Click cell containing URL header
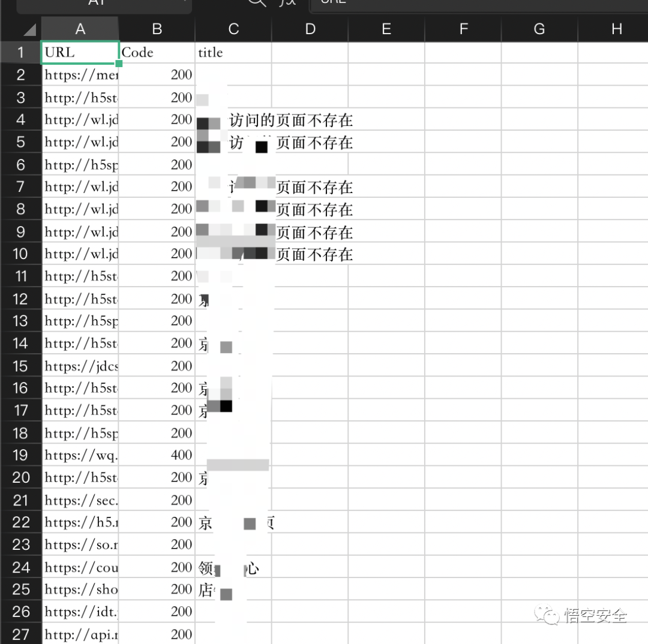Screen dimensions: 648x644 [x=80, y=52]
